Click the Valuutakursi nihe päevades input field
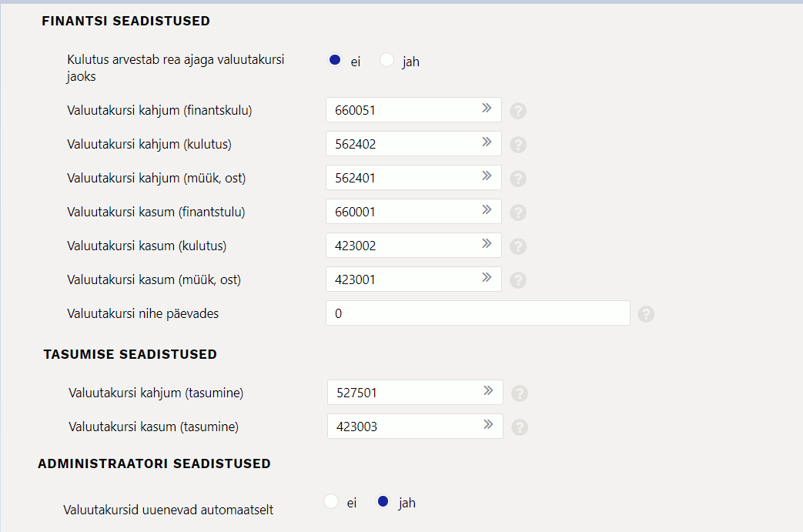Image resolution: width=803 pixels, height=532 pixels. click(x=477, y=313)
